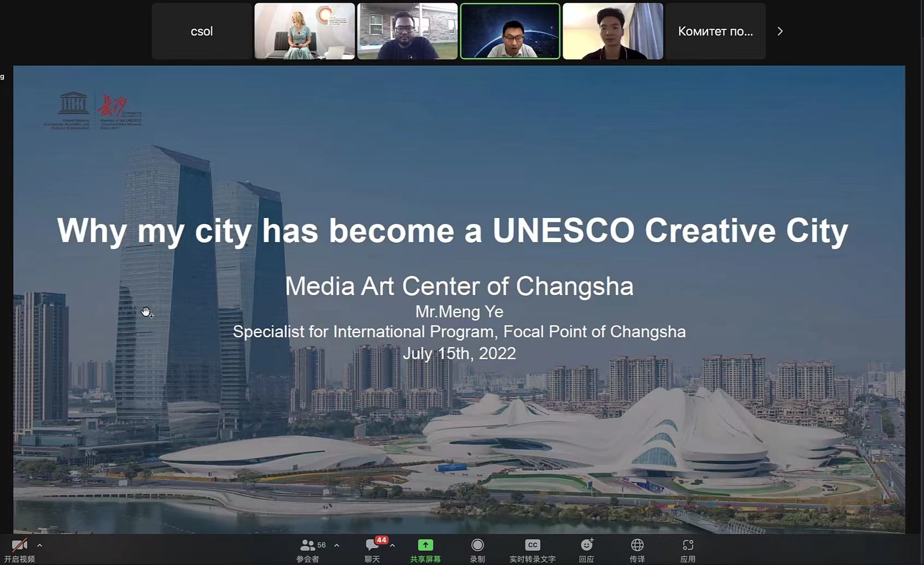Open the participants panel icon

307,545
